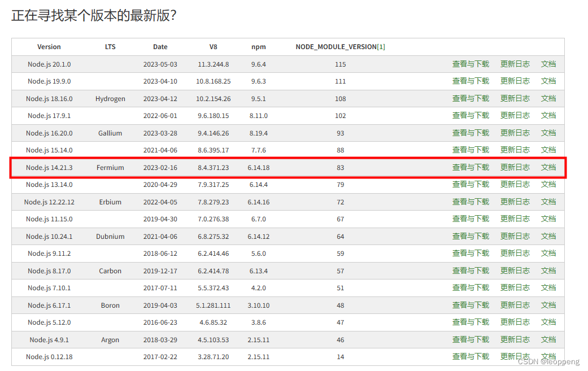Click module version 83 cell
The height and width of the screenshot is (371, 588).
point(340,168)
